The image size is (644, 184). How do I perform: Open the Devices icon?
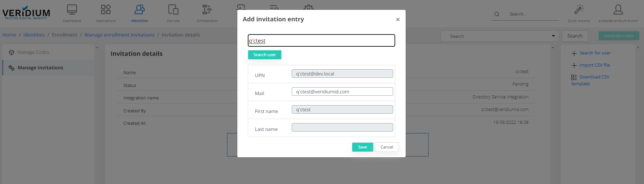(173, 10)
